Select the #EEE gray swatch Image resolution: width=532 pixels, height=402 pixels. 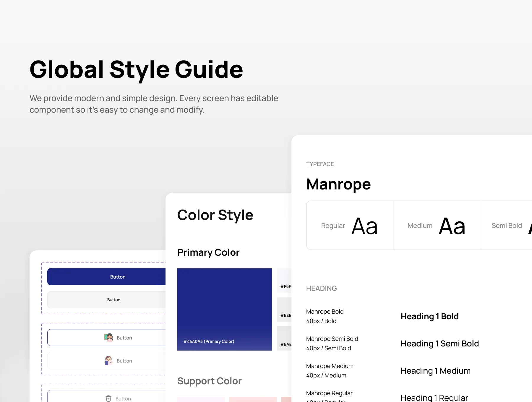(x=284, y=309)
